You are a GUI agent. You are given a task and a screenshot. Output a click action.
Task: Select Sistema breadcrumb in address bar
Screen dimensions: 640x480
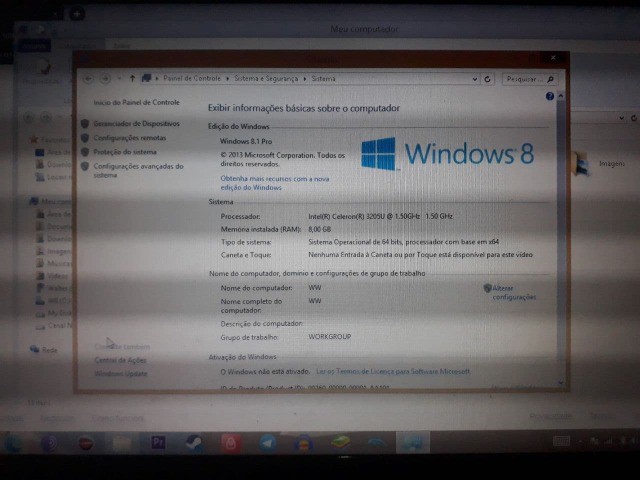pos(323,78)
